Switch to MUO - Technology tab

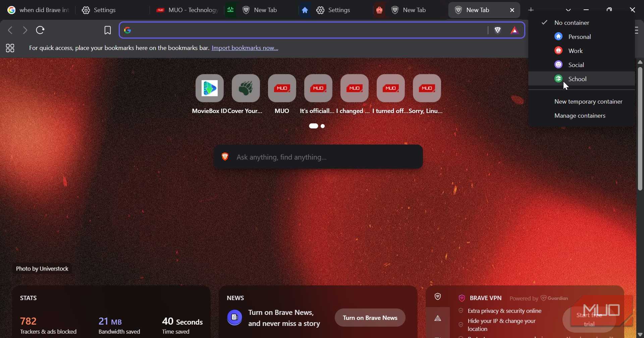pyautogui.click(x=186, y=10)
